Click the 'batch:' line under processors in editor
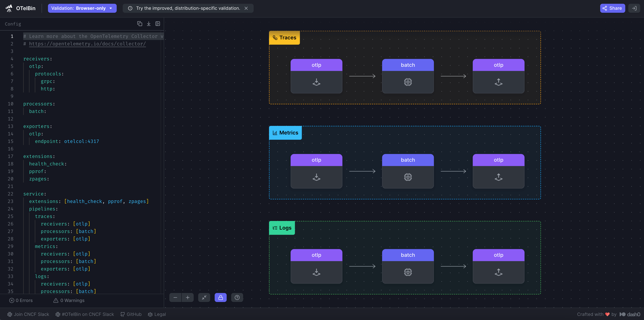Screen dimensions: 644x320 tap(37, 111)
